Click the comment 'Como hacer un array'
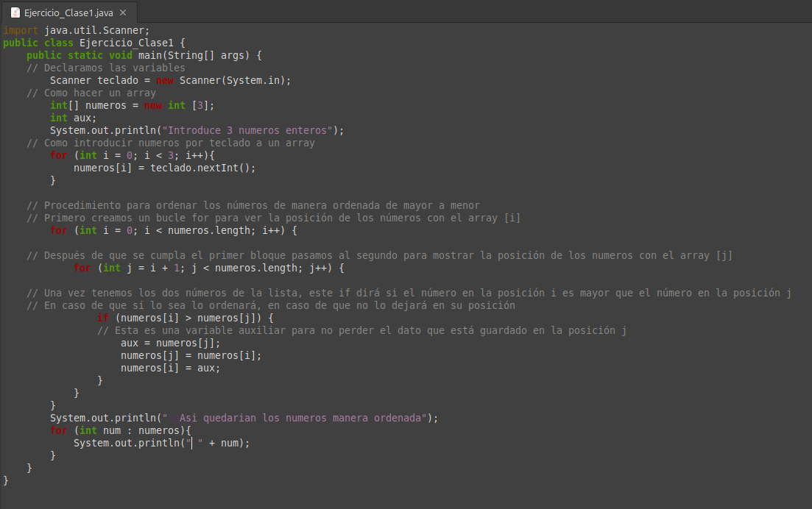Viewport: 812px width, 509px height. (99, 93)
